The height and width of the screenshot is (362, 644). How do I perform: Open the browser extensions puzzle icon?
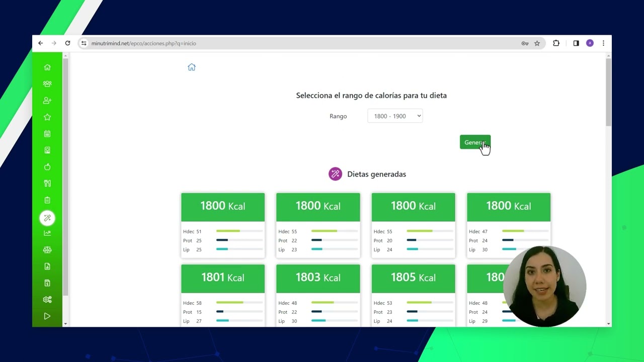point(556,43)
